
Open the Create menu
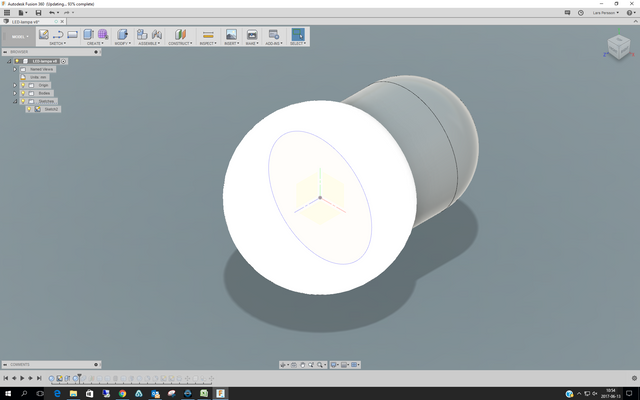(95, 43)
